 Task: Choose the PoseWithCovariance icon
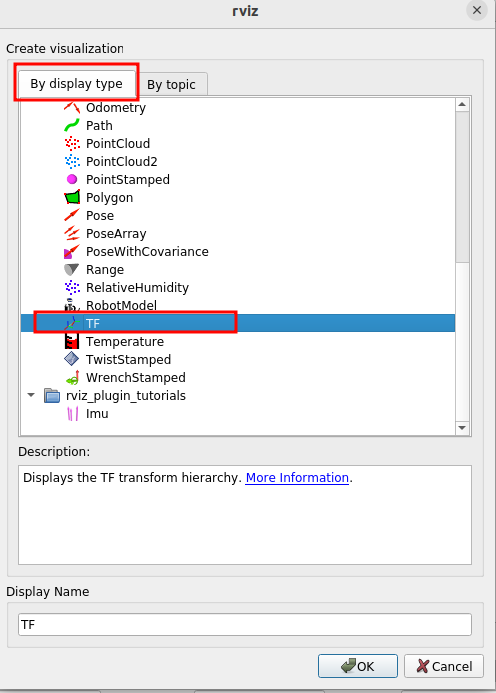point(72,251)
